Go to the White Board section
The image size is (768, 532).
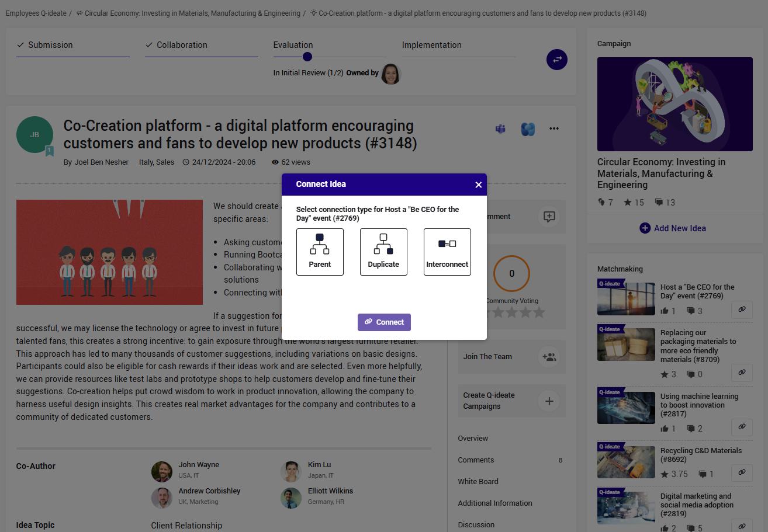pyautogui.click(x=478, y=482)
